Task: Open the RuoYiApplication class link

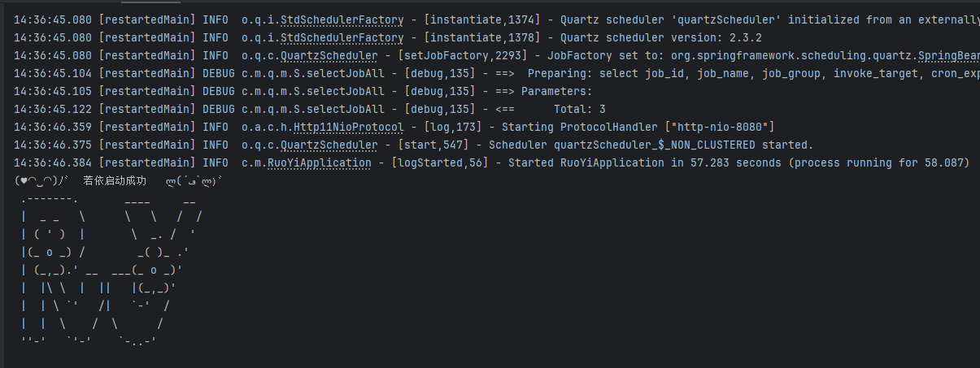Action: (319, 162)
